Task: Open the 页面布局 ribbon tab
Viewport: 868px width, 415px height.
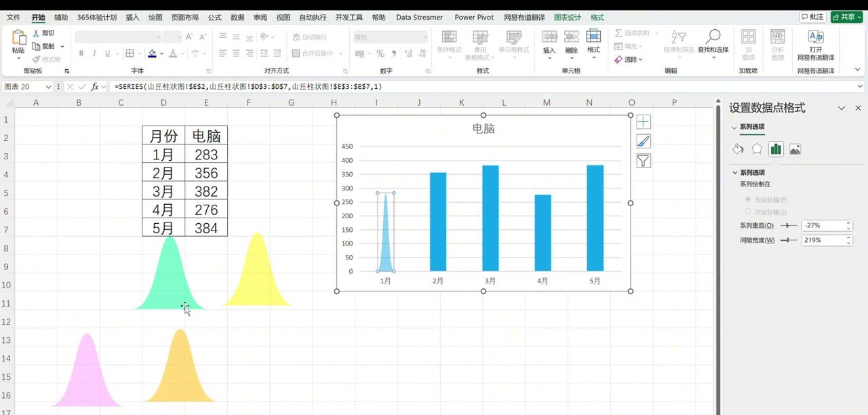Action: click(x=185, y=17)
